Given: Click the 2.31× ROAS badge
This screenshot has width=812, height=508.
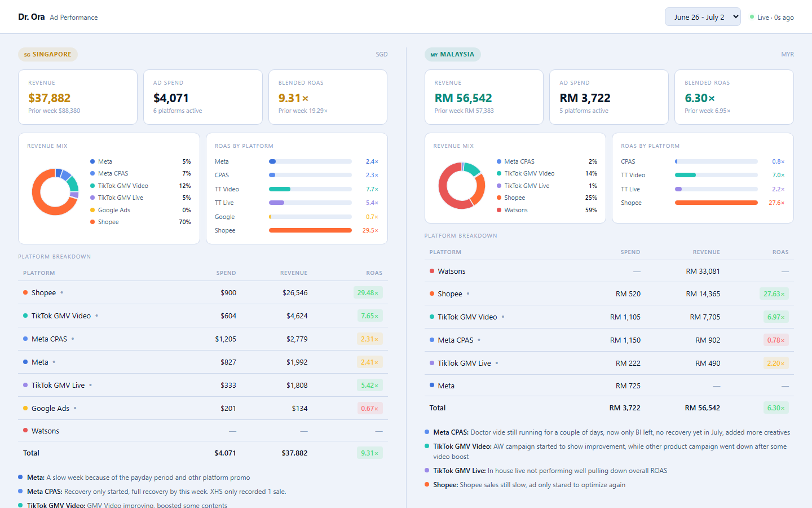Looking at the screenshot, I should 370,339.
